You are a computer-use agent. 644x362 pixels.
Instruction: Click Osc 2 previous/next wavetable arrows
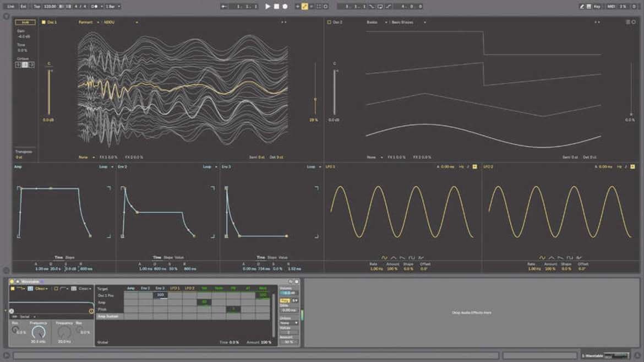(x=597, y=22)
